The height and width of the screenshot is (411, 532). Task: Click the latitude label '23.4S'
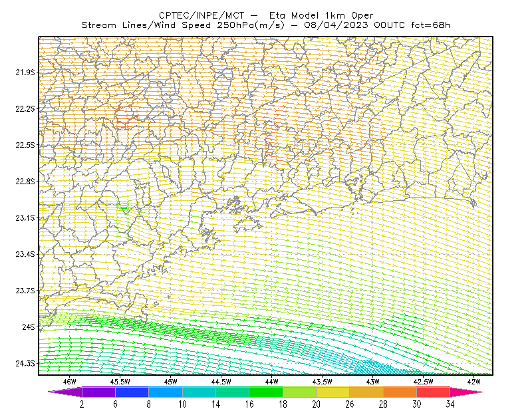pos(25,254)
